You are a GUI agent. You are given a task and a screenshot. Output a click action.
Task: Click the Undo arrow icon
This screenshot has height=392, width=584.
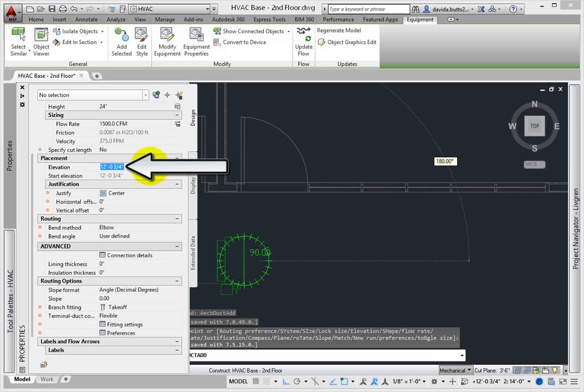[74, 9]
